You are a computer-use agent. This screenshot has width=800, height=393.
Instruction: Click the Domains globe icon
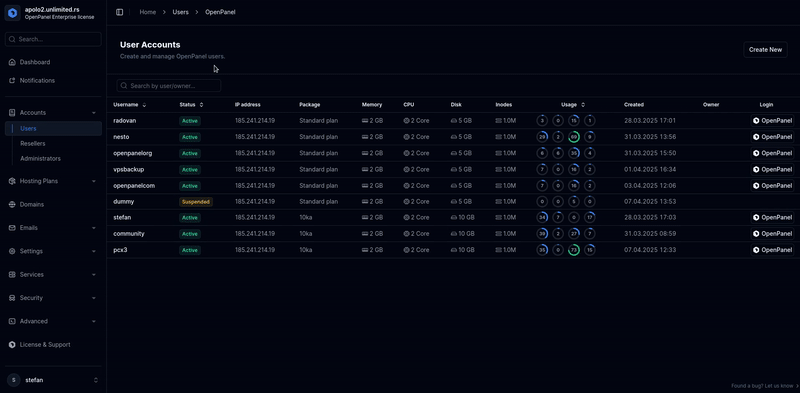(12, 205)
